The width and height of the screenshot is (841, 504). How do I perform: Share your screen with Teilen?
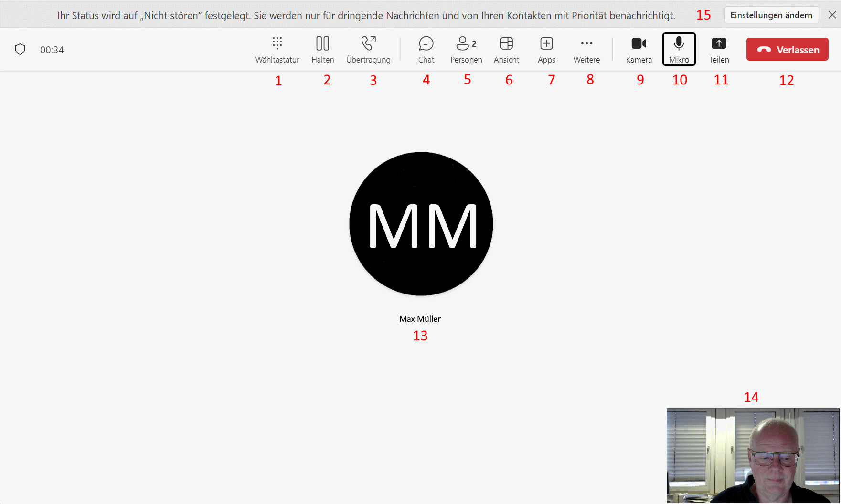[719, 49]
